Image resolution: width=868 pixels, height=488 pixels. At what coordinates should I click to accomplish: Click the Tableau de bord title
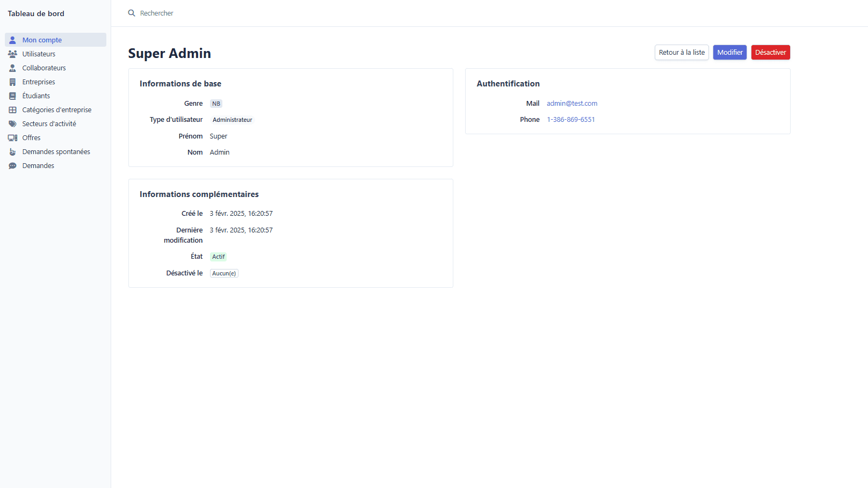(x=36, y=13)
